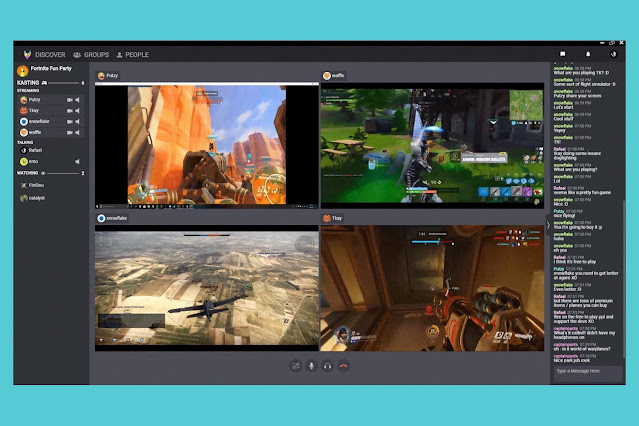Image resolution: width=639 pixels, height=426 pixels.
Task: Open Tkay's stream video tile
Action: 432,288
